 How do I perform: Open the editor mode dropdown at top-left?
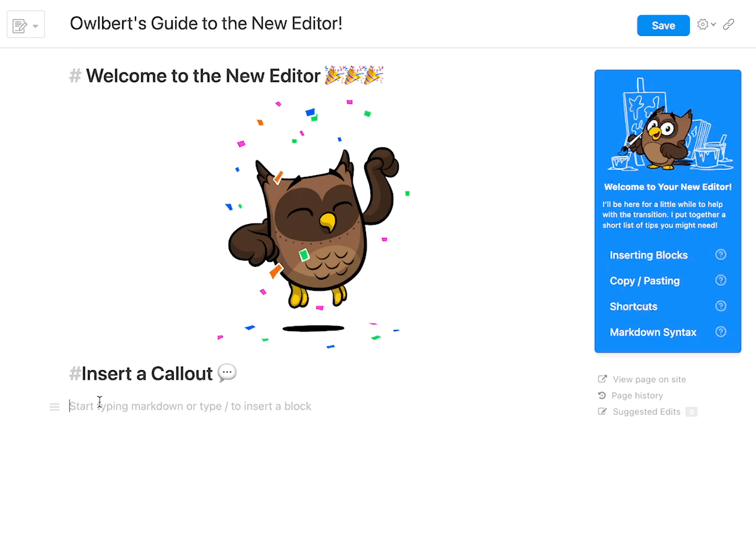26,26
